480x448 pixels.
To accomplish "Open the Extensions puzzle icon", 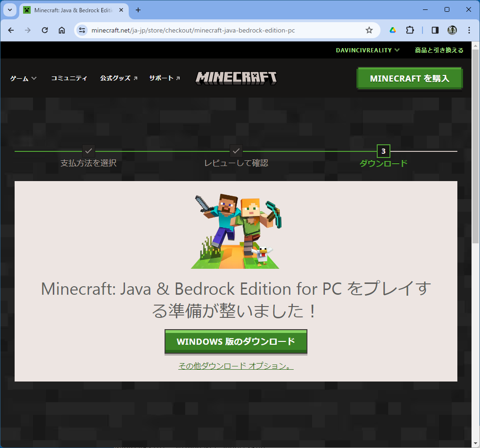I will click(x=410, y=30).
